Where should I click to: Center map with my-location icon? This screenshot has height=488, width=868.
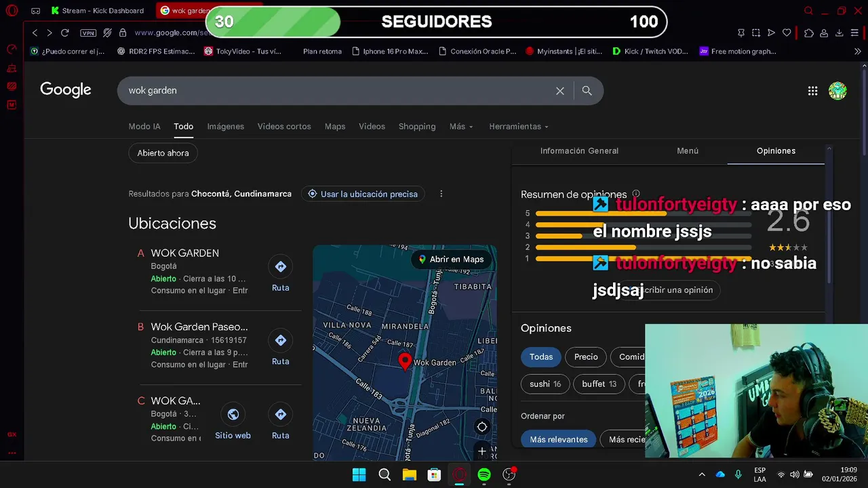[x=482, y=427]
